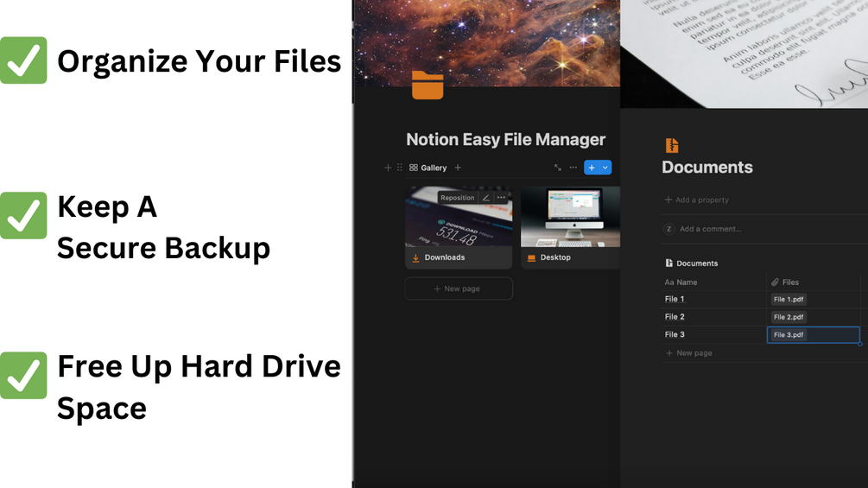Screen dimensions: 868x488
Task: Click the Name column header
Action: [681, 282]
